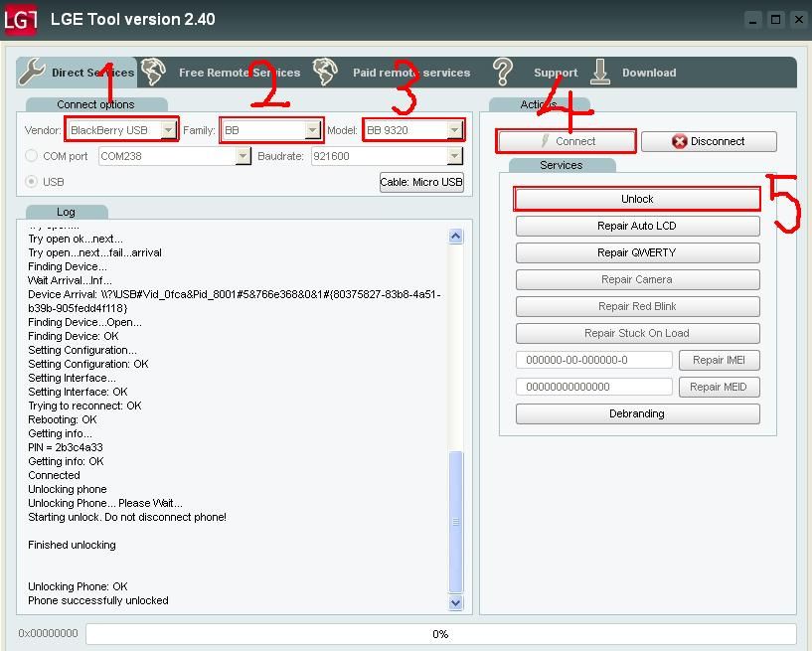Click log line 'Rebooting: OK'

coord(63,419)
